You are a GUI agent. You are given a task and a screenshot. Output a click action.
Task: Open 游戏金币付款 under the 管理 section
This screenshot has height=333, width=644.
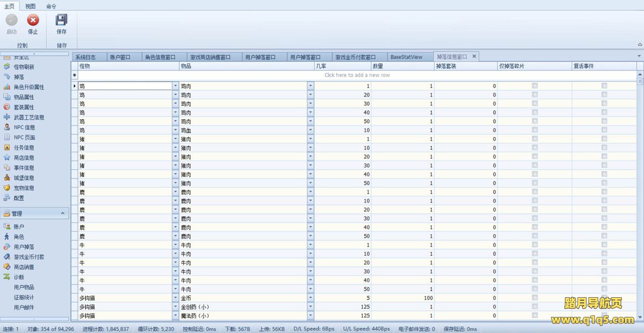[x=29, y=257]
